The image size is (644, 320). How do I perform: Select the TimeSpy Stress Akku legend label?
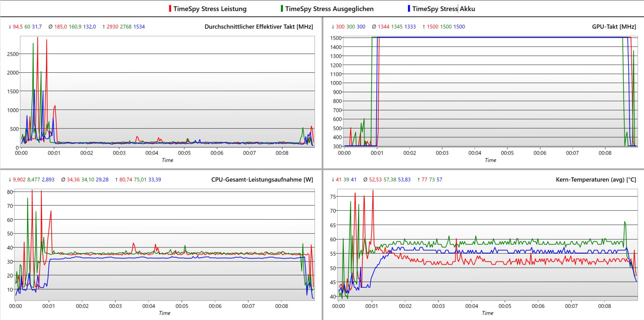point(443,9)
